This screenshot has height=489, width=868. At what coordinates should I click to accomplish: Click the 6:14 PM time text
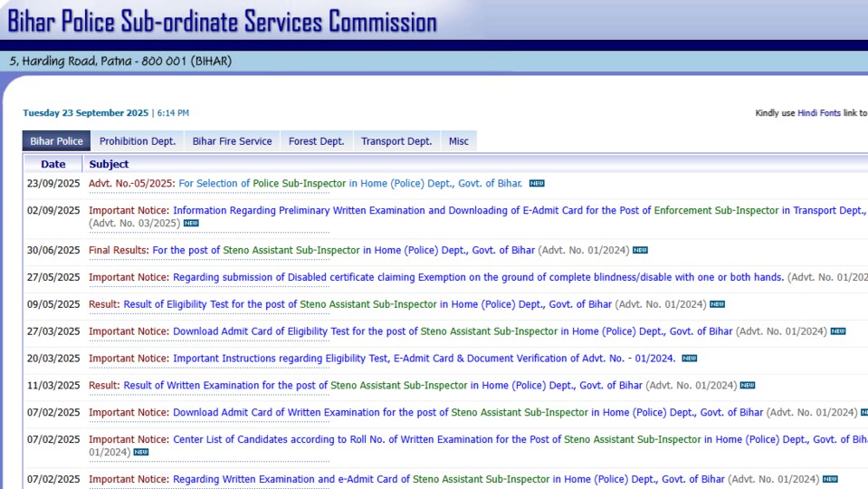click(x=173, y=113)
